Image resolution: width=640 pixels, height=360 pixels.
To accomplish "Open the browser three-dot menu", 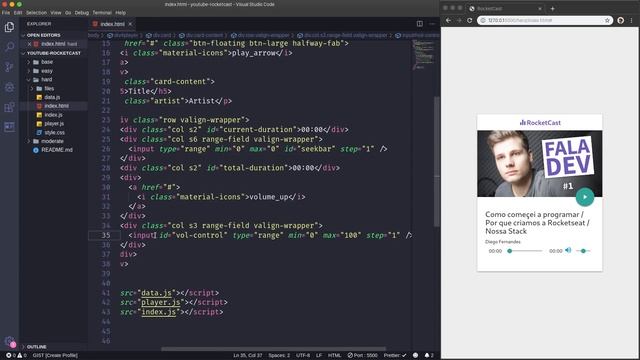I will click(631, 20).
